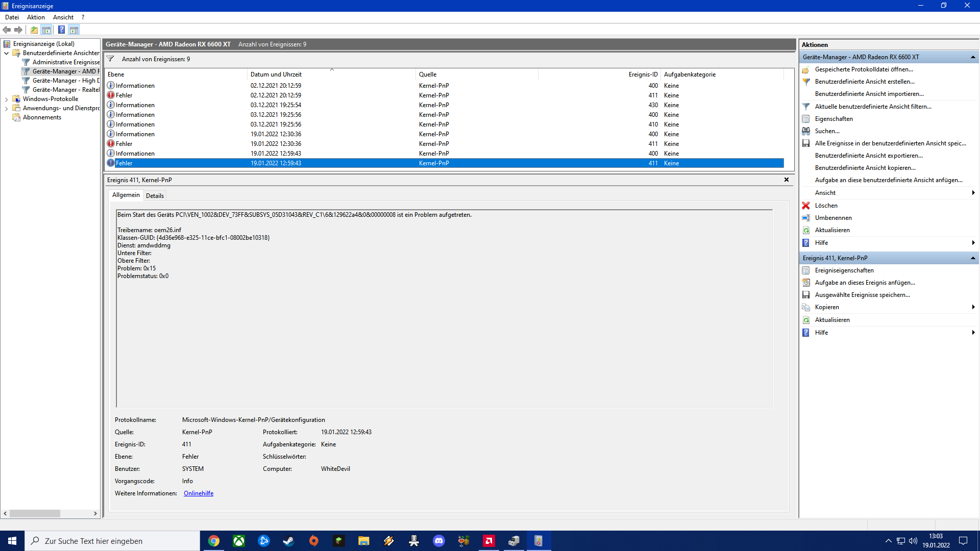This screenshot has height=551, width=980.
Task: Toggle the action pane toolbar button
Action: point(74,30)
